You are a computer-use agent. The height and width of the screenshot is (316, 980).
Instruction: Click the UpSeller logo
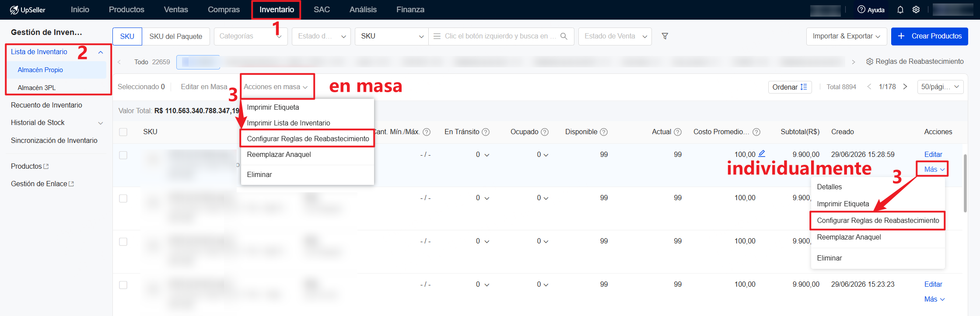coord(28,10)
